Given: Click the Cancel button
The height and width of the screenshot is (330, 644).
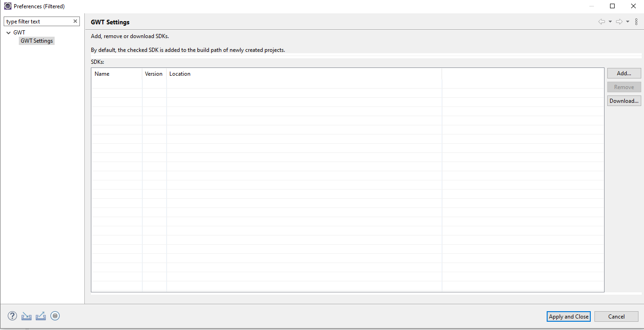Looking at the screenshot, I should pyautogui.click(x=616, y=316).
